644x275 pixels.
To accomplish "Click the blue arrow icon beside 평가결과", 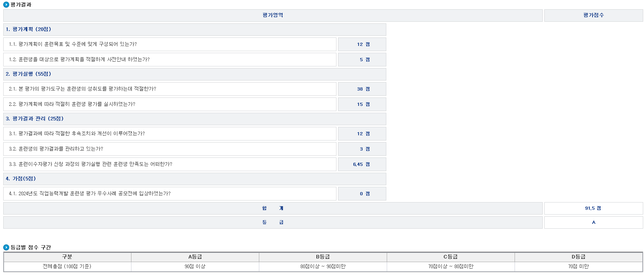I will pyautogui.click(x=6, y=5).
